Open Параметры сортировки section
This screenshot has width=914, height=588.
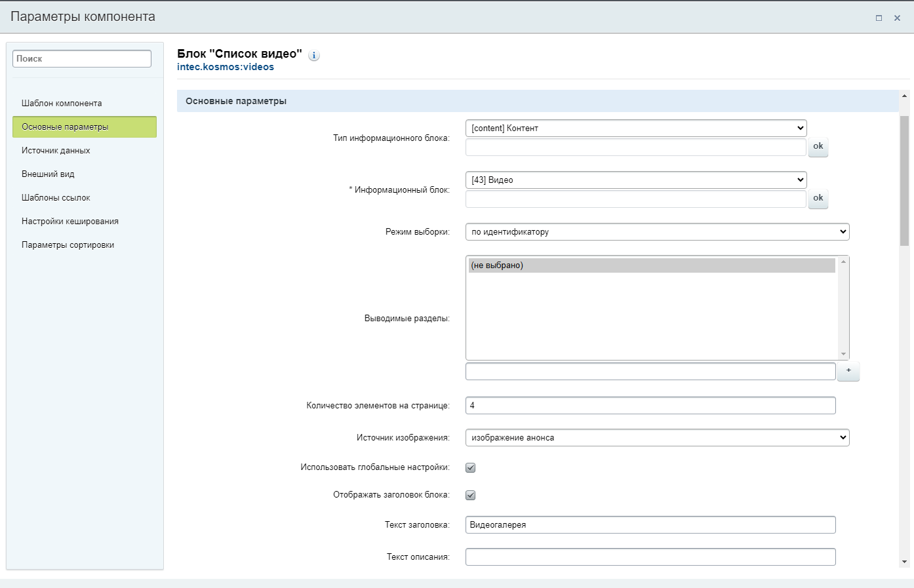click(85, 245)
